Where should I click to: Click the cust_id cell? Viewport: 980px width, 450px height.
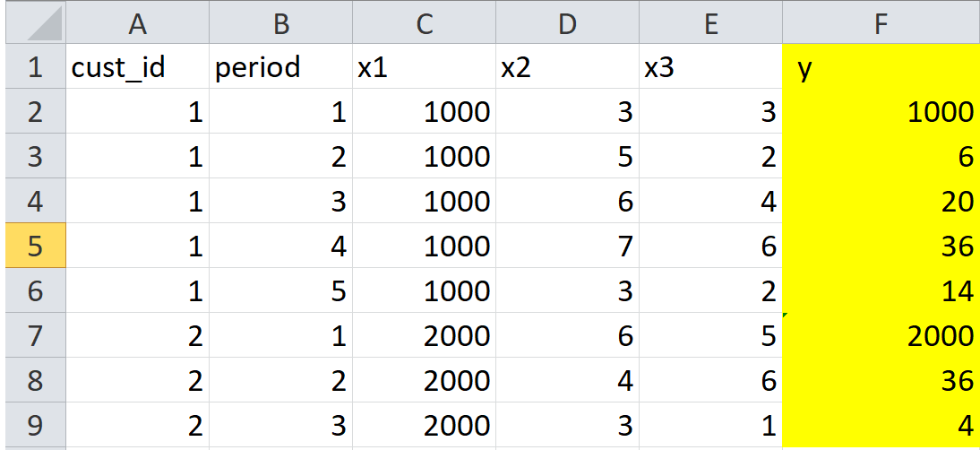(x=137, y=68)
